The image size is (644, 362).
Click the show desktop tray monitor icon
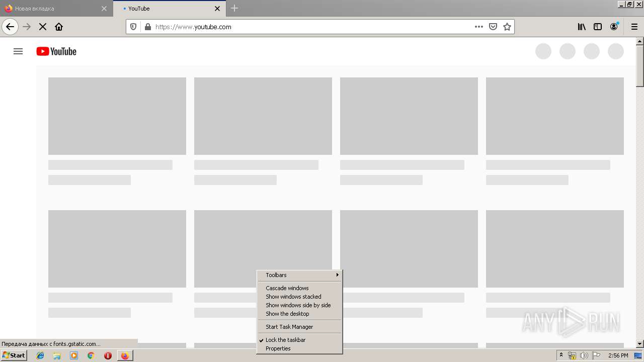(x=638, y=355)
